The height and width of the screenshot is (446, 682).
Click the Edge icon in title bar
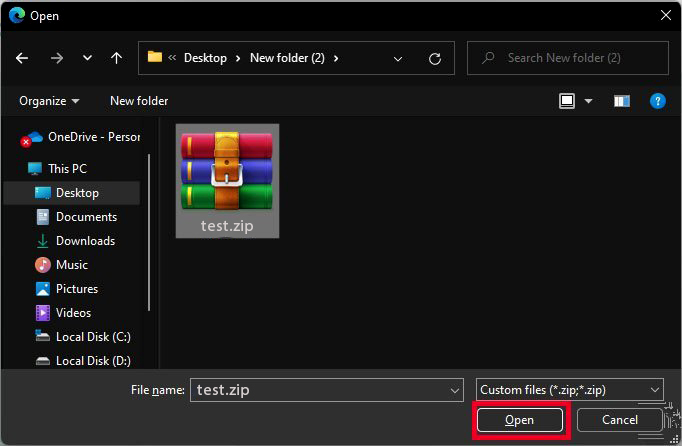(x=17, y=15)
